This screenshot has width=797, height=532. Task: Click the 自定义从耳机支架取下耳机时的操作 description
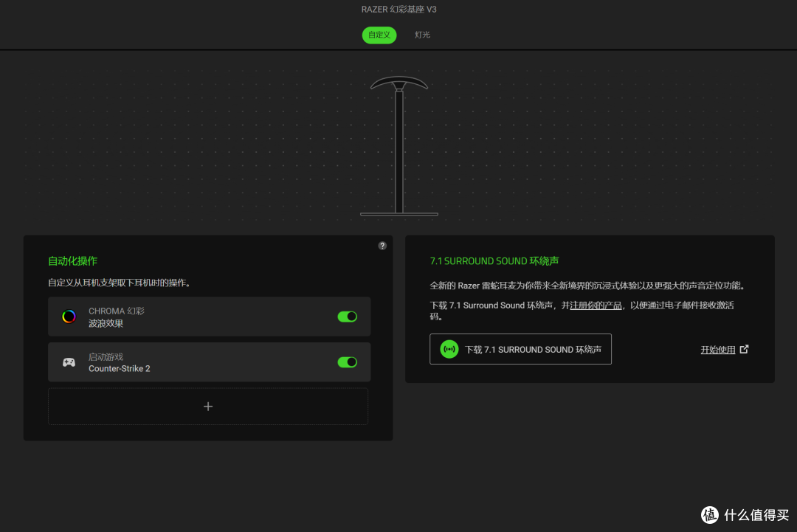click(x=119, y=283)
